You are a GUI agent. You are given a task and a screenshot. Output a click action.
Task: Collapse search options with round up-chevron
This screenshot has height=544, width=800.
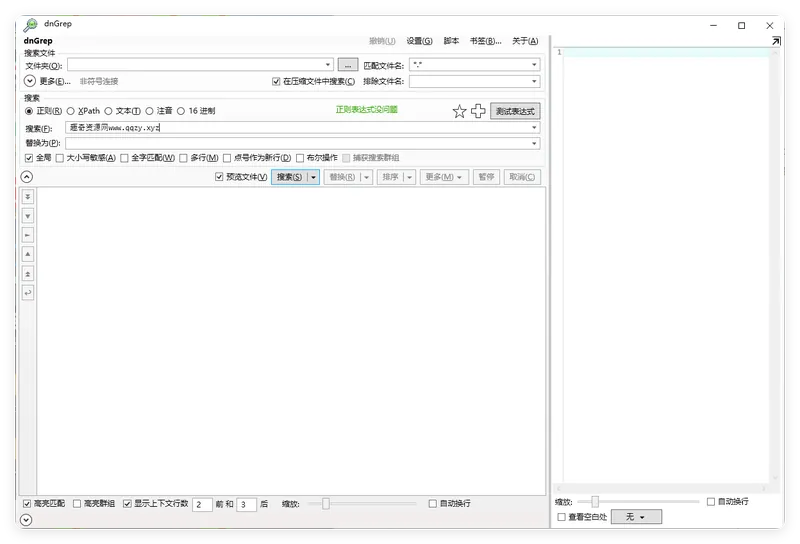click(x=27, y=177)
